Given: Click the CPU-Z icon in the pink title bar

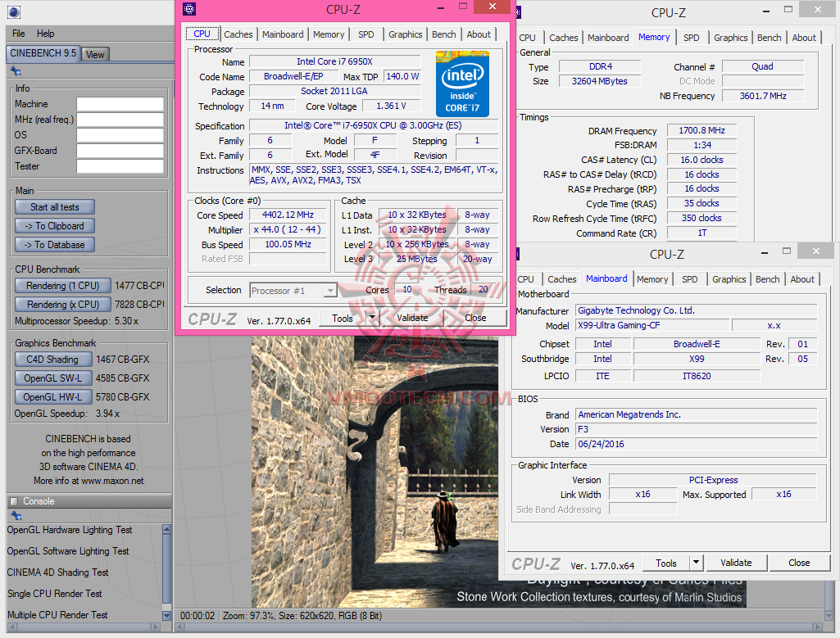Looking at the screenshot, I should (x=190, y=9).
